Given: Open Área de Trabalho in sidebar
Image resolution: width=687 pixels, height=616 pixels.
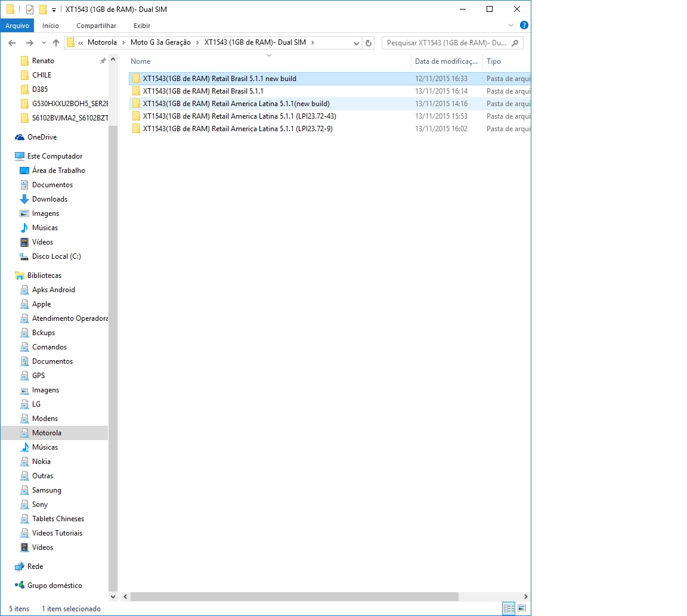Looking at the screenshot, I should (x=58, y=171).
